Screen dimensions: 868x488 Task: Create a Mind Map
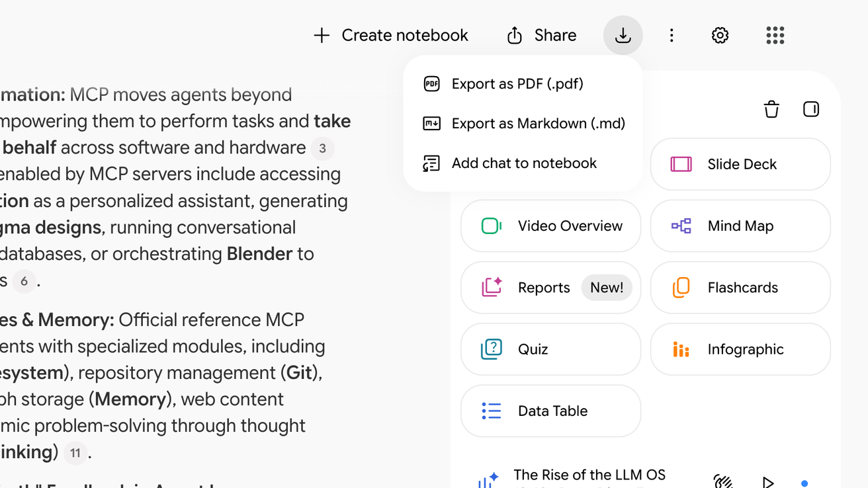pyautogui.click(x=740, y=225)
